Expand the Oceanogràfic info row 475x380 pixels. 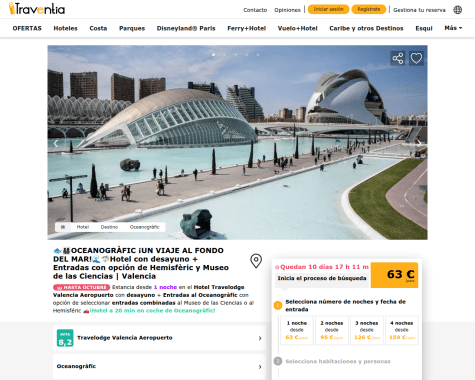click(159, 366)
